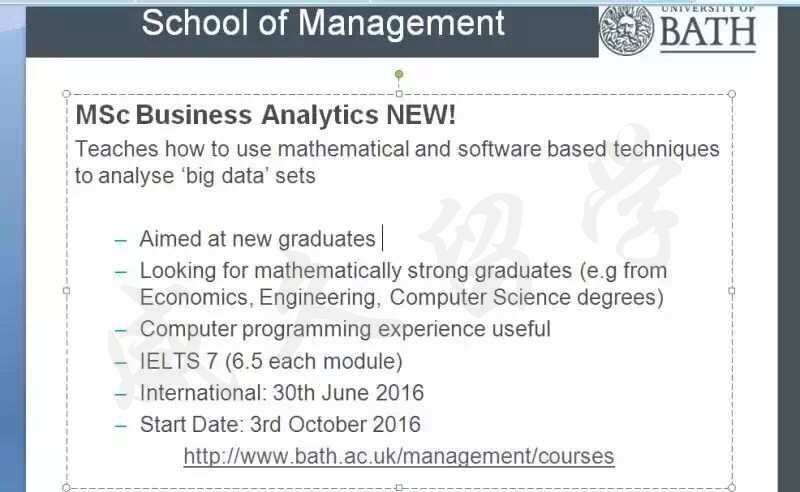The image size is (800, 492).
Task: Select the top-left corner resize handle
Action: [x=66, y=94]
